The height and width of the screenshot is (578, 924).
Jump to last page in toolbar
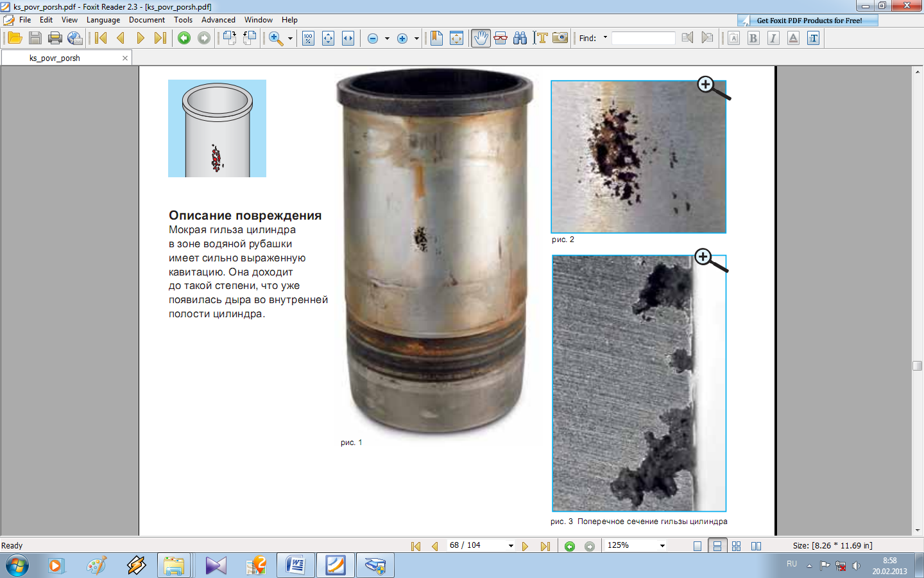point(160,39)
